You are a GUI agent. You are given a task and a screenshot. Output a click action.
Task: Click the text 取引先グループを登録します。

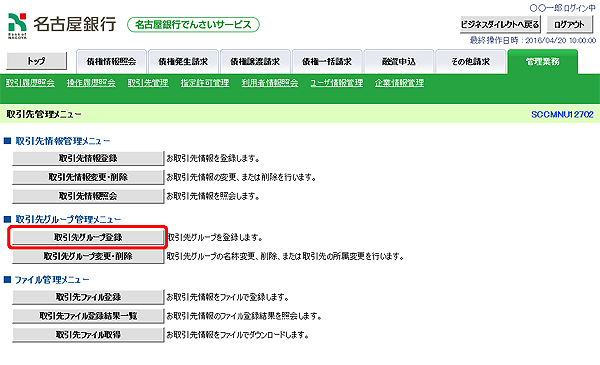(215, 238)
